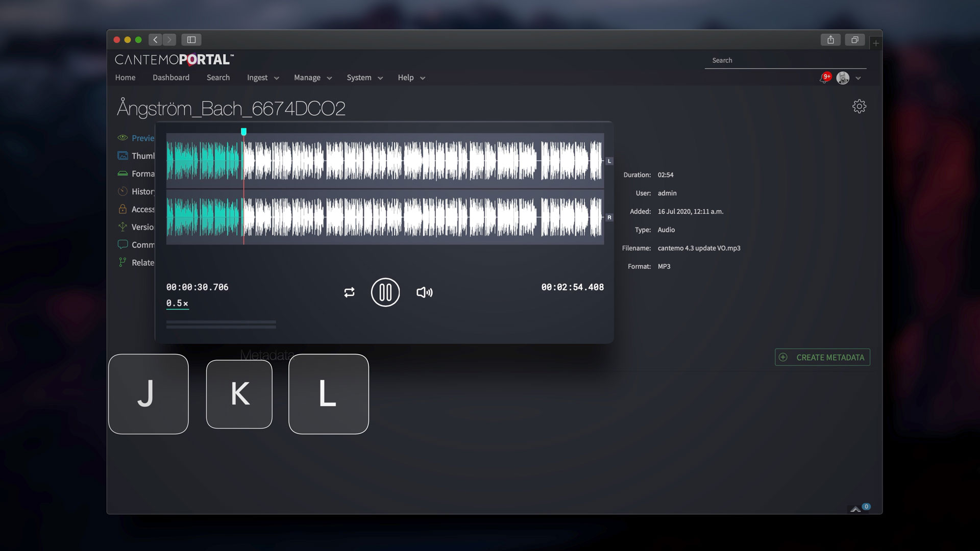This screenshot has width=980, height=551.
Task: Go back in browser history
Action: 156,40
